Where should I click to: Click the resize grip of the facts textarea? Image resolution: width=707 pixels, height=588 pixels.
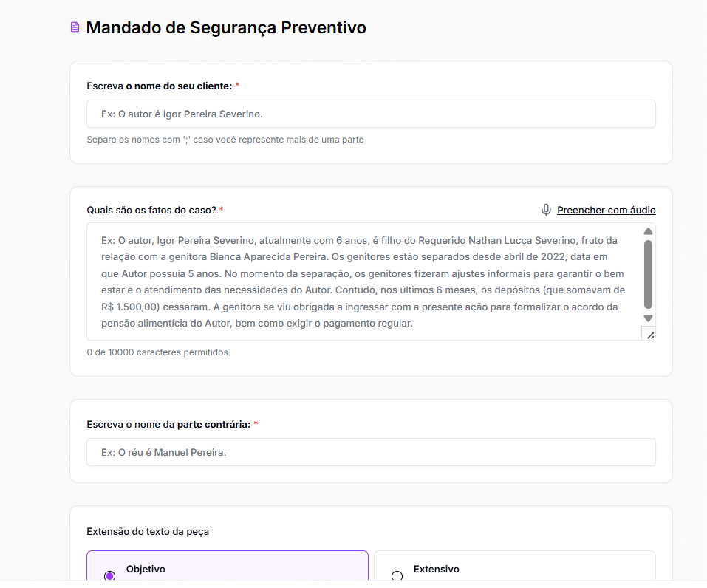point(649,335)
